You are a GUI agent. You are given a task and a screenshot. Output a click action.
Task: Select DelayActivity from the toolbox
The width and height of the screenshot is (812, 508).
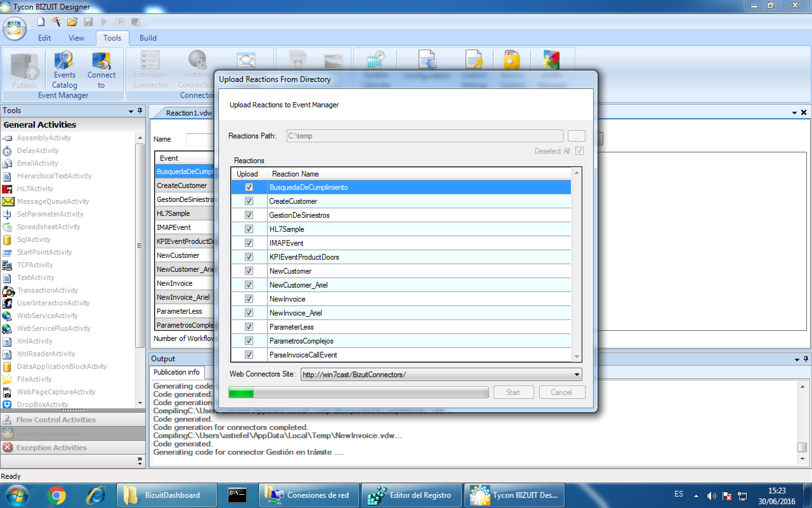[x=37, y=150]
